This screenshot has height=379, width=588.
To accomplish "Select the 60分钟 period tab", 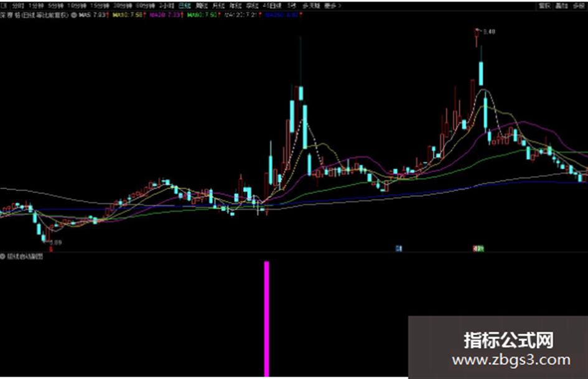I will (146, 6).
